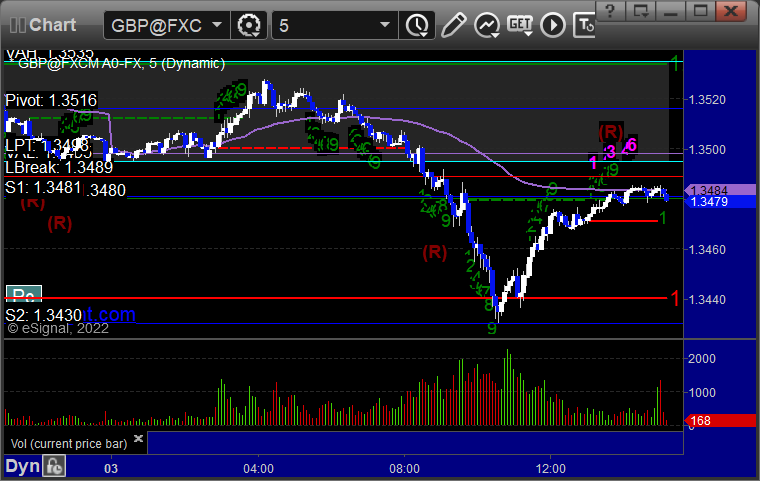The image size is (760, 481).
Task: Click the Chart grip handle icon
Action: tap(17, 25)
